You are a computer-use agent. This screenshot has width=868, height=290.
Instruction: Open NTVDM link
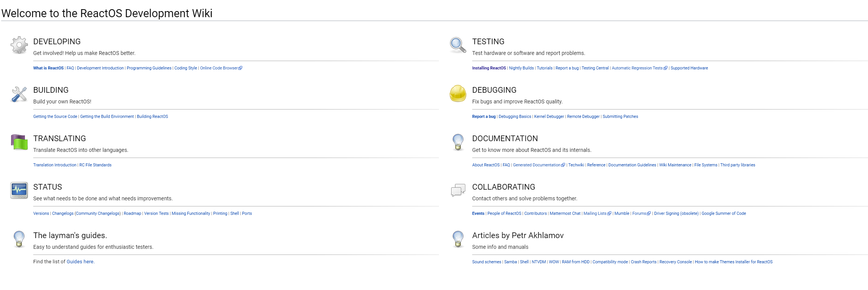pyautogui.click(x=539, y=262)
